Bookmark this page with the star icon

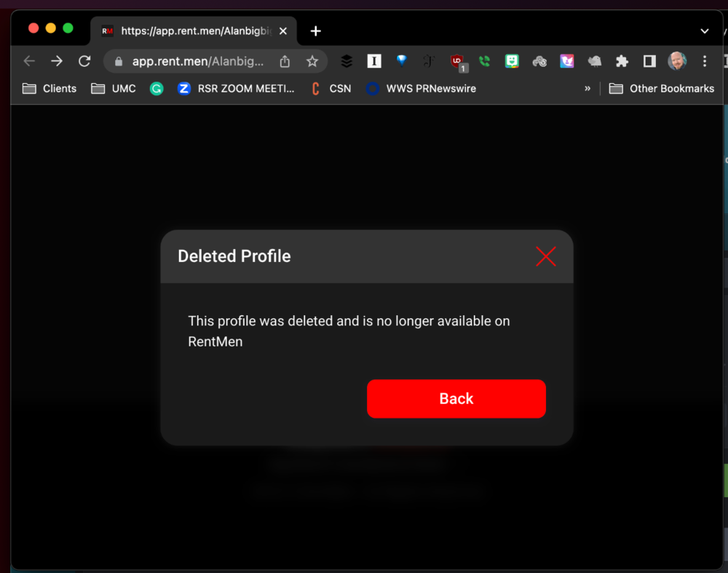coord(312,61)
